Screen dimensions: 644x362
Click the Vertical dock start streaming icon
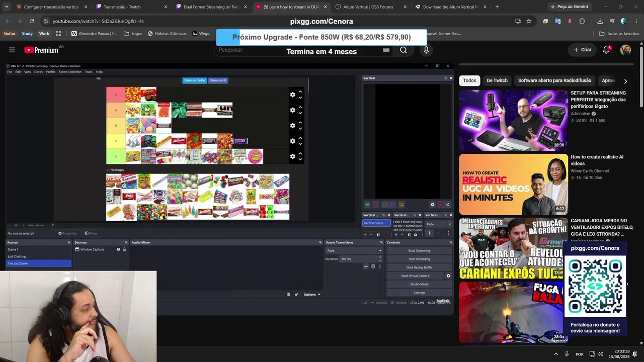click(x=367, y=205)
